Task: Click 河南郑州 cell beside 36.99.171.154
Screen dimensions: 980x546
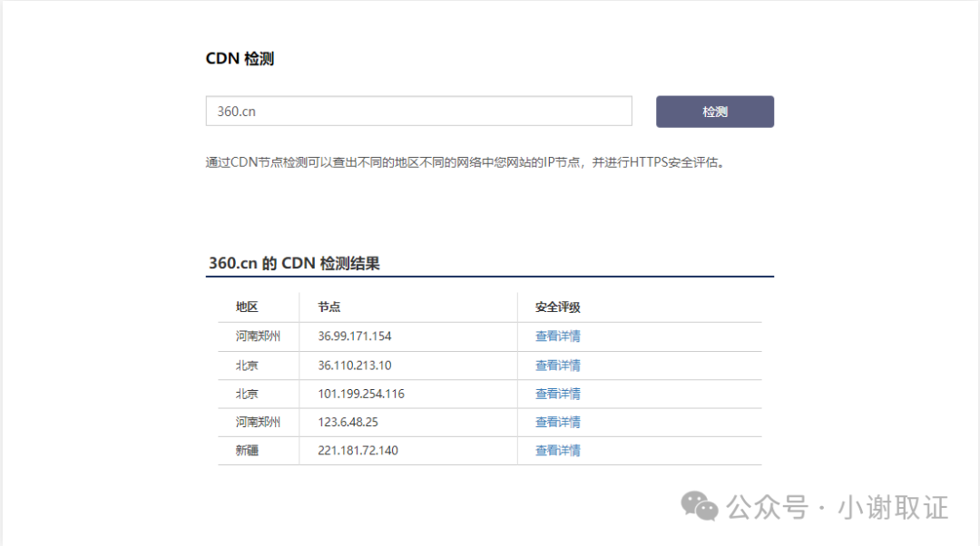Action: click(258, 336)
